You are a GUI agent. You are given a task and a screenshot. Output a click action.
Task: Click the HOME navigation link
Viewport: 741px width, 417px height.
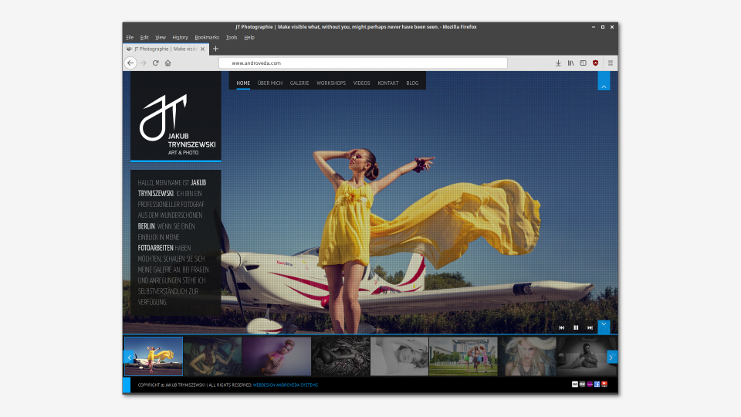pyautogui.click(x=243, y=83)
